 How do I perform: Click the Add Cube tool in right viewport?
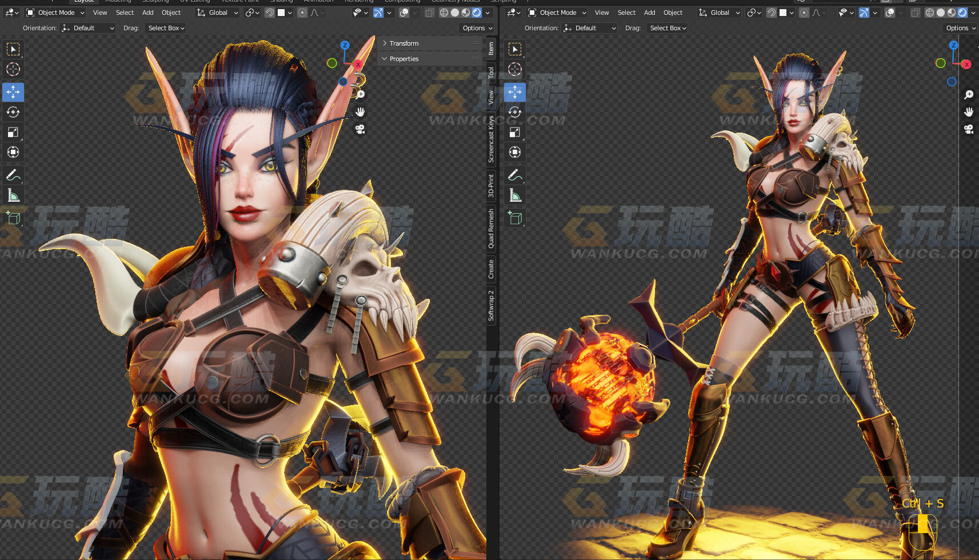(515, 218)
